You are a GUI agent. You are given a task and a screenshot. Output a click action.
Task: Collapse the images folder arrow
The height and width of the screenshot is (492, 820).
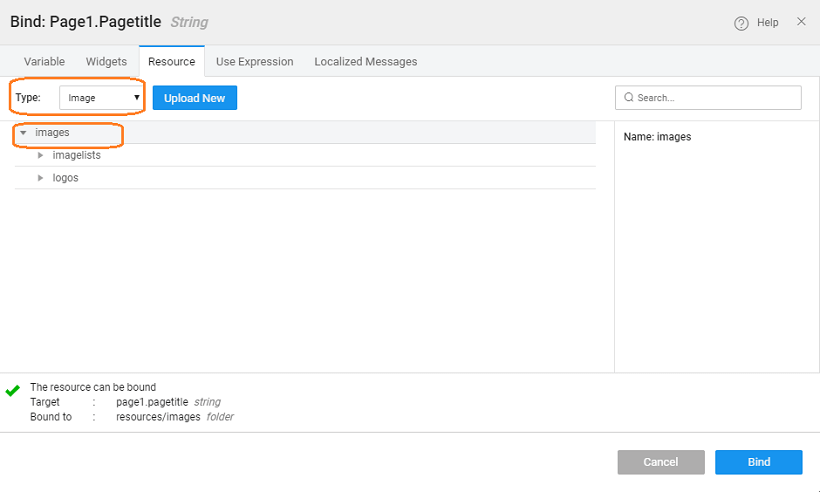pos(23,133)
